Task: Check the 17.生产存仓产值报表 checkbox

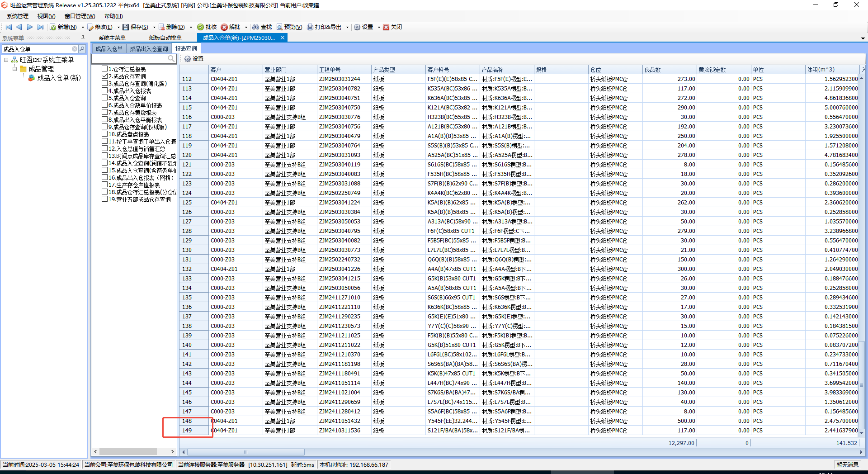Action: click(105, 185)
